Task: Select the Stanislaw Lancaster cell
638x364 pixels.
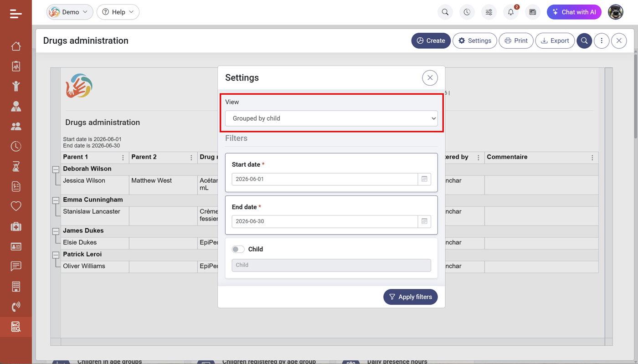Action: (95, 216)
